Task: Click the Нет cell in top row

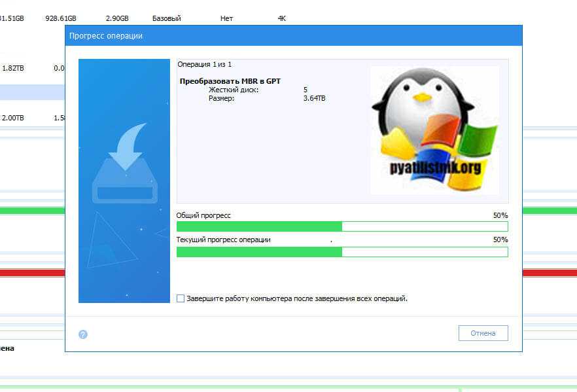Action: (226, 18)
